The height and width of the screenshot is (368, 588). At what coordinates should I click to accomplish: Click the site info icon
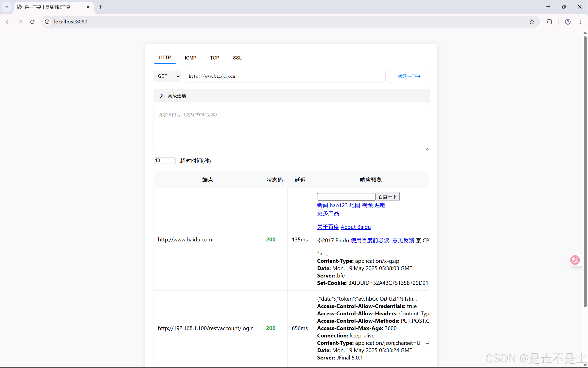click(x=47, y=22)
